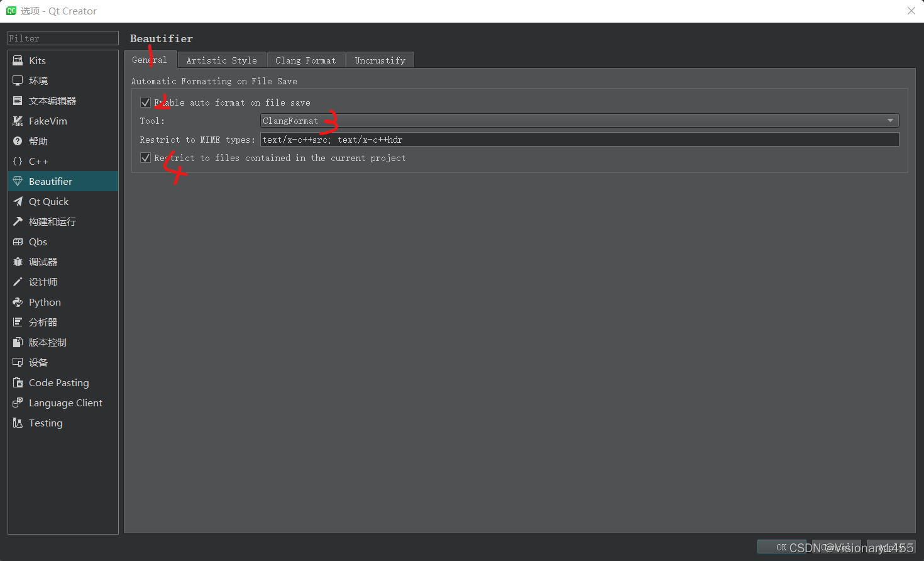Uncheck Restrict to files in current project
924x561 pixels.
click(145, 157)
